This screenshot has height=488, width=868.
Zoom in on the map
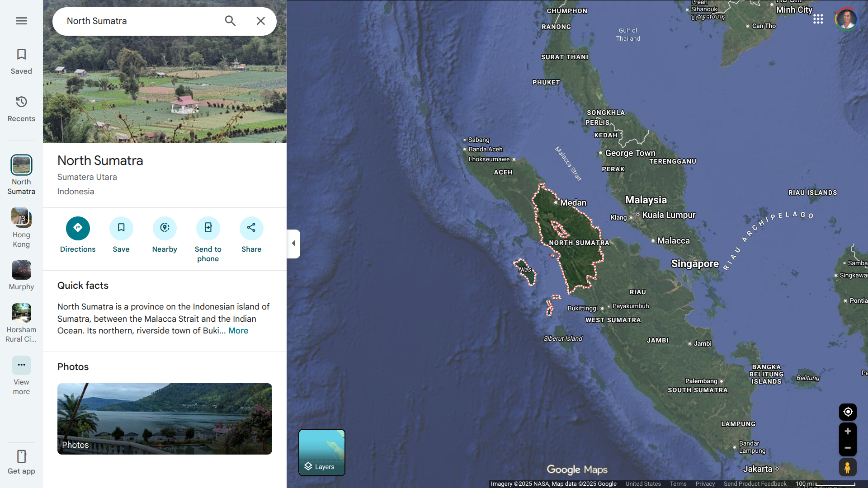(x=848, y=432)
